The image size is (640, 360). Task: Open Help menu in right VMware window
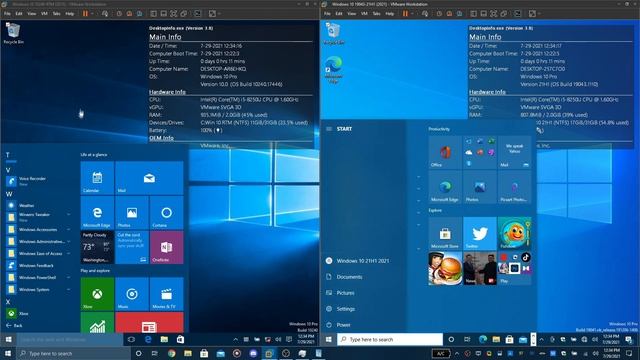click(390, 13)
